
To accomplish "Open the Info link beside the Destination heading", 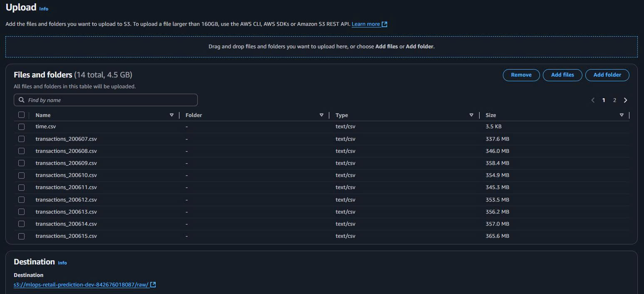I will 62,263.
